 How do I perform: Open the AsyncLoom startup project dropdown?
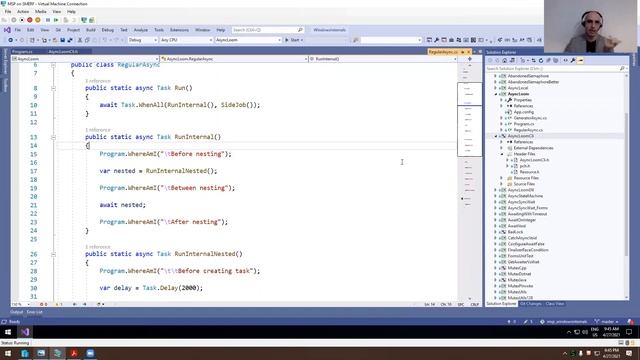[x=248, y=40]
